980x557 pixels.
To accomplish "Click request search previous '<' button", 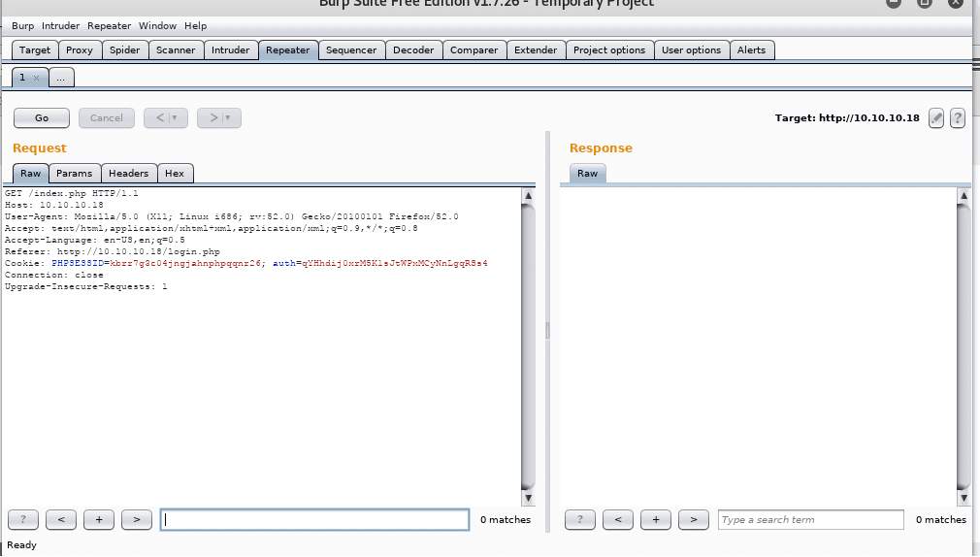I will (x=60, y=520).
